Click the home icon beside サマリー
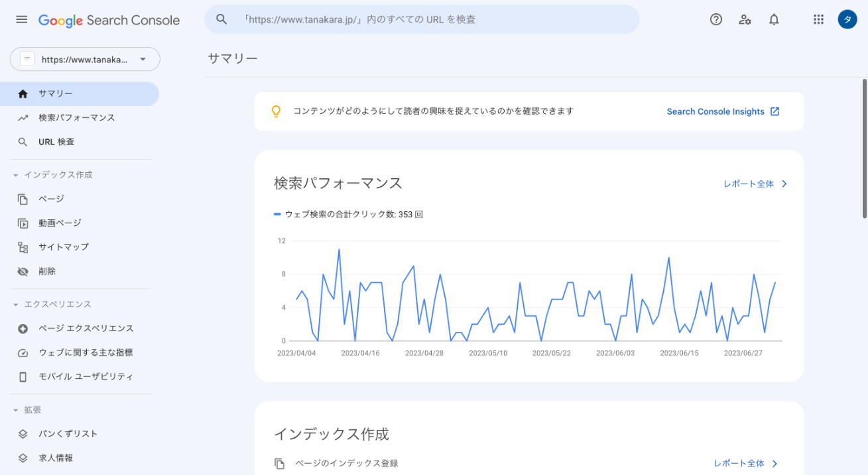 23,94
